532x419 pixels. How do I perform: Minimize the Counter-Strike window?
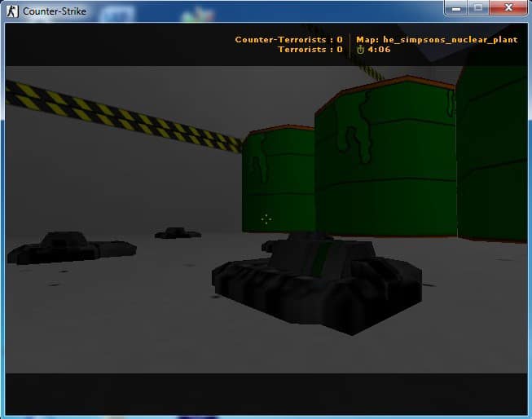[456, 7]
